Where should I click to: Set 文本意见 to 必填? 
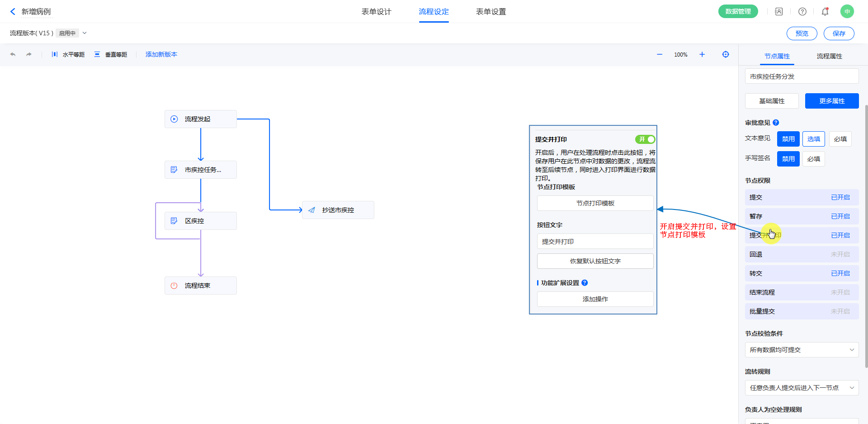pyautogui.click(x=840, y=139)
